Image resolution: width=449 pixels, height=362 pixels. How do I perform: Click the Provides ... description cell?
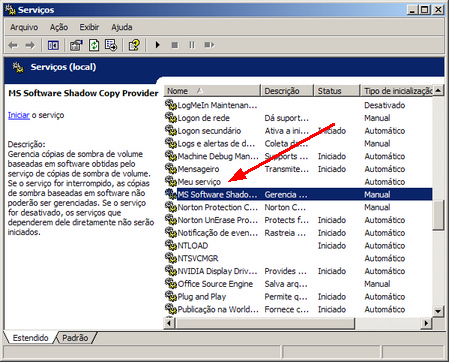[285, 271]
